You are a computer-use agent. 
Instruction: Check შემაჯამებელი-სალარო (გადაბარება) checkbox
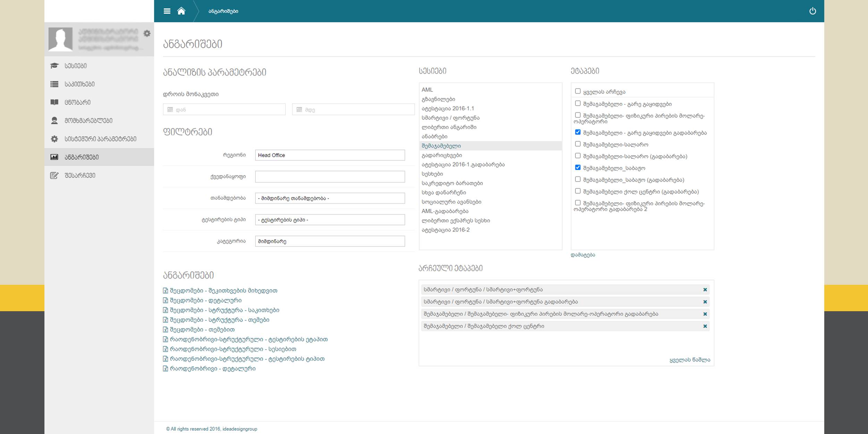tap(578, 156)
